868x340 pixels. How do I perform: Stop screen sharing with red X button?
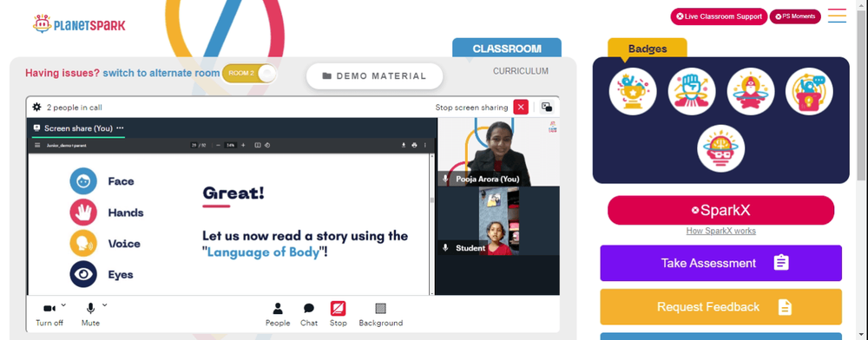tap(520, 108)
